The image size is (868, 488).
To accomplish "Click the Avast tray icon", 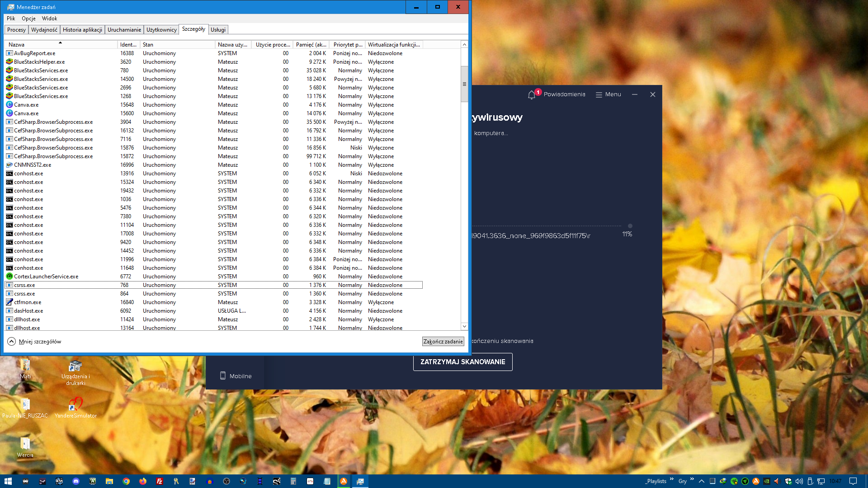I will pos(755,481).
